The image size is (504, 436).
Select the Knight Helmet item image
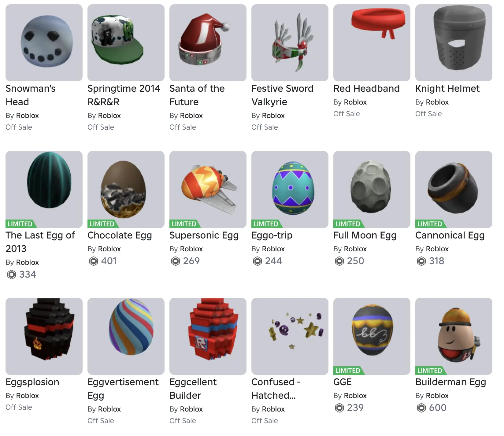454,43
